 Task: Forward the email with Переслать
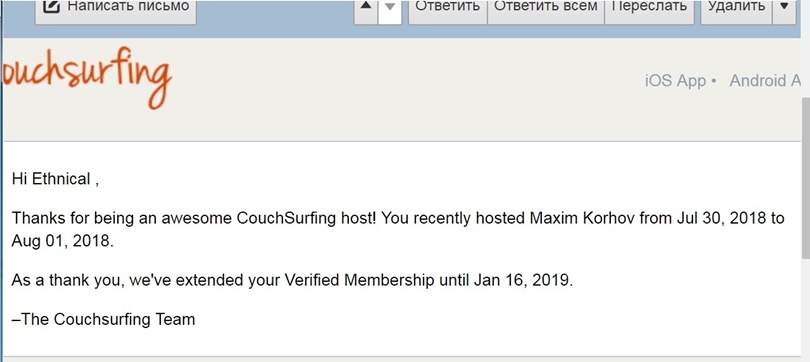click(649, 7)
